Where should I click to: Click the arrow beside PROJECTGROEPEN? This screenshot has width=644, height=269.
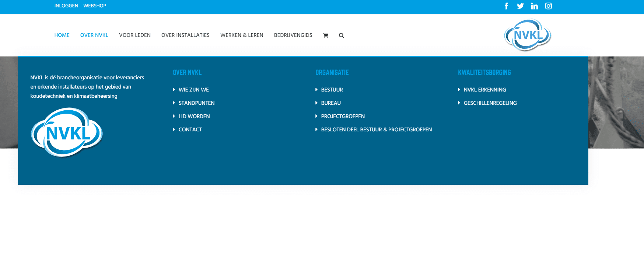click(316, 116)
